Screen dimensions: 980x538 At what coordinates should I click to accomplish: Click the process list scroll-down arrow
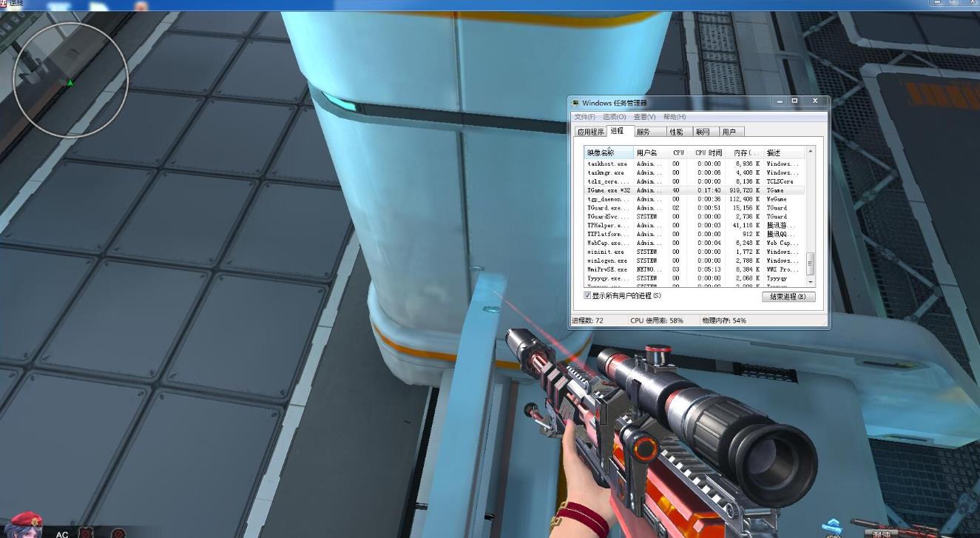(811, 282)
